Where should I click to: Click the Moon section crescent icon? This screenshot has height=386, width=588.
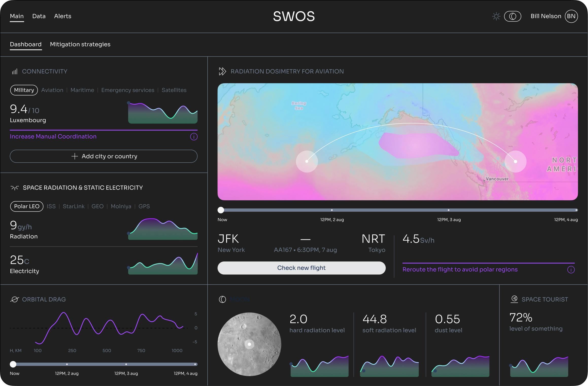point(222,300)
